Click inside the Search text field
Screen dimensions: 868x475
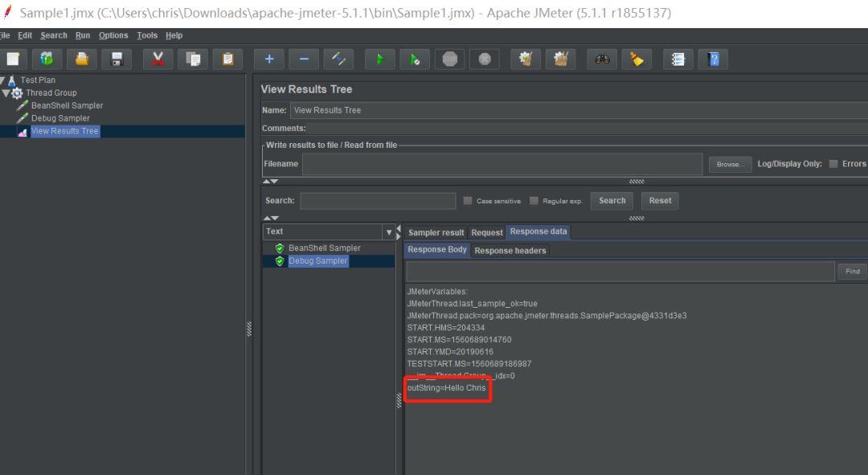(x=378, y=201)
